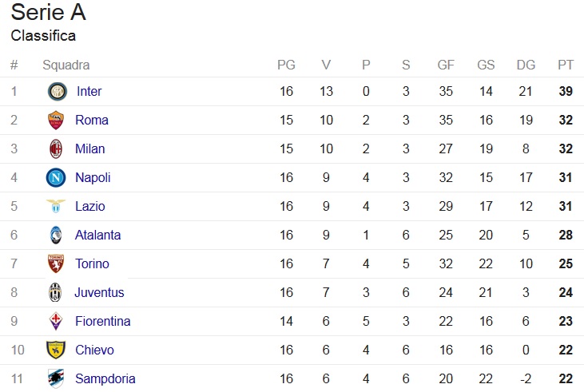584x392 pixels.
Task: Open the Roma team link
Action: coord(92,120)
